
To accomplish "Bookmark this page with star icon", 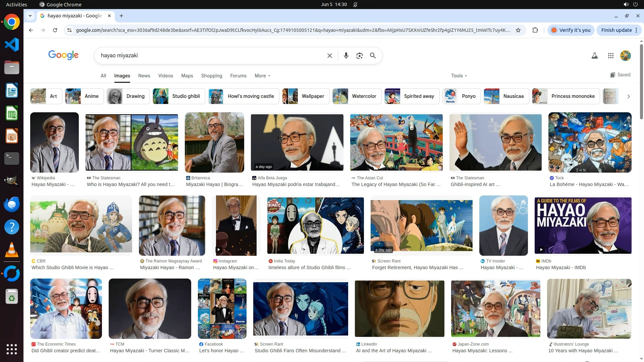I will [x=518, y=30].
